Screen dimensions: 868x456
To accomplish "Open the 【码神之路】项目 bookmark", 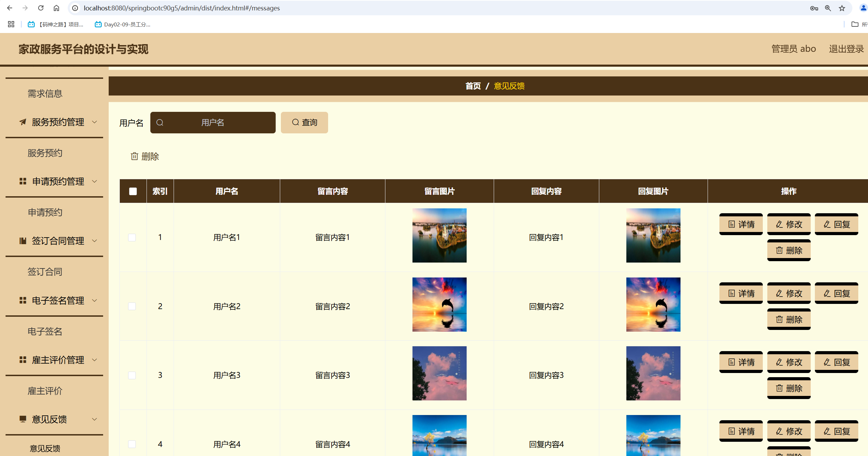I will coord(56,24).
